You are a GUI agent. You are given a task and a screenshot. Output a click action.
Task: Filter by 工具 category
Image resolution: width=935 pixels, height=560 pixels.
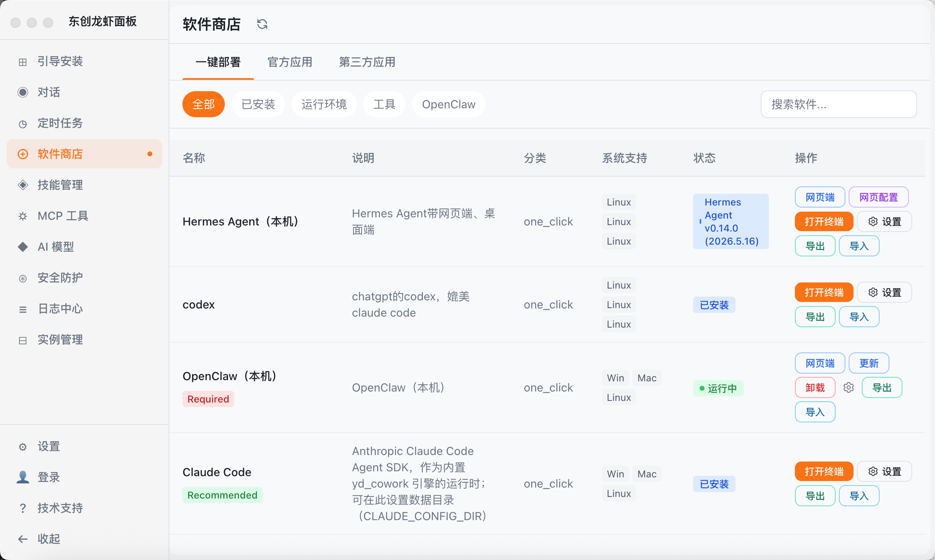384,105
